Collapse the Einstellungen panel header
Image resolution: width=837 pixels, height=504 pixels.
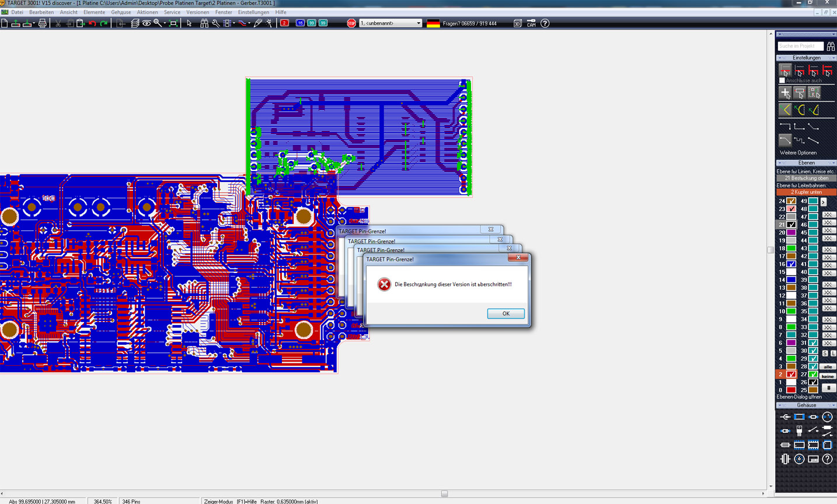(x=806, y=58)
